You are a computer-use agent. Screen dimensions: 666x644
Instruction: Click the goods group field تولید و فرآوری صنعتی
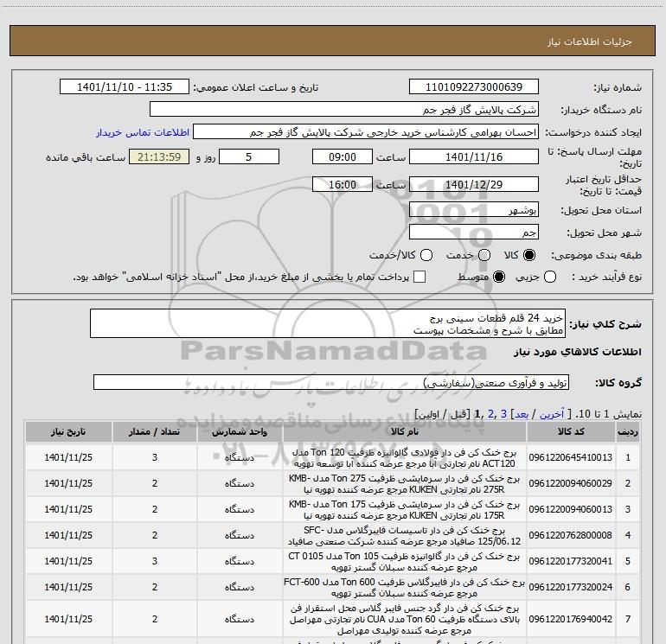pos(331,382)
